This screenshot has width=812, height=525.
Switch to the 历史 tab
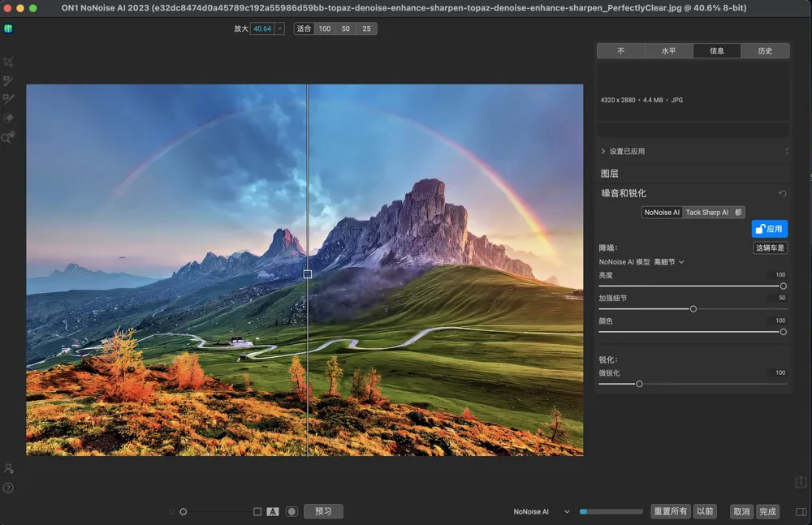(765, 50)
